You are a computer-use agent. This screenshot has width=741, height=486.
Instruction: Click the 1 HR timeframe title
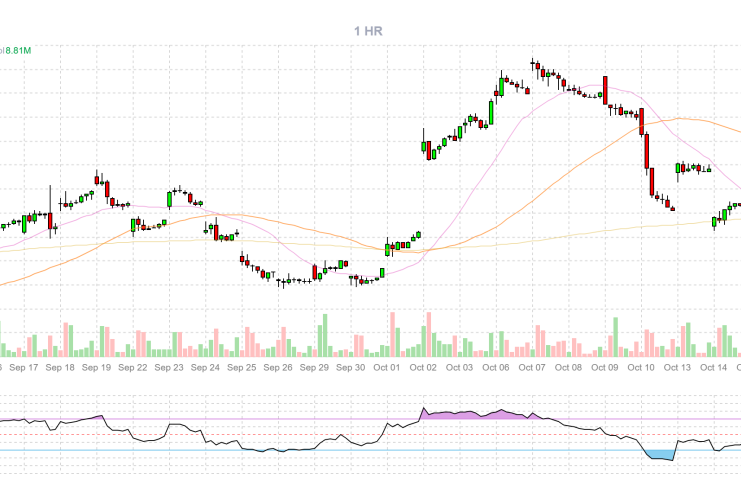click(368, 31)
